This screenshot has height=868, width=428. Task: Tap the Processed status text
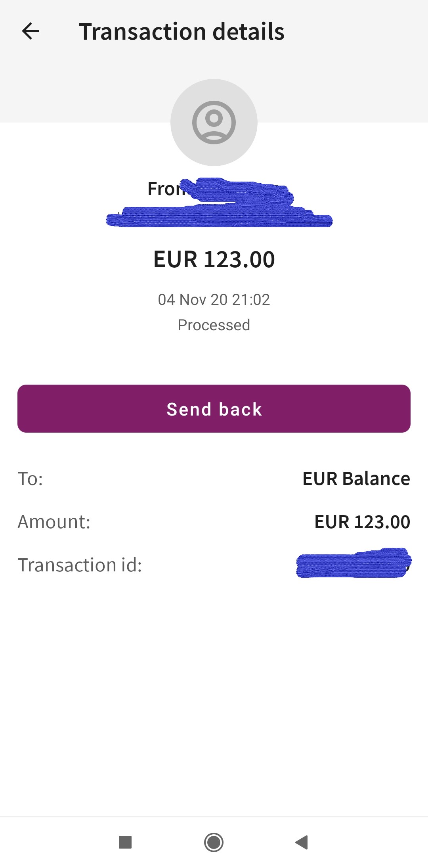coord(214,325)
